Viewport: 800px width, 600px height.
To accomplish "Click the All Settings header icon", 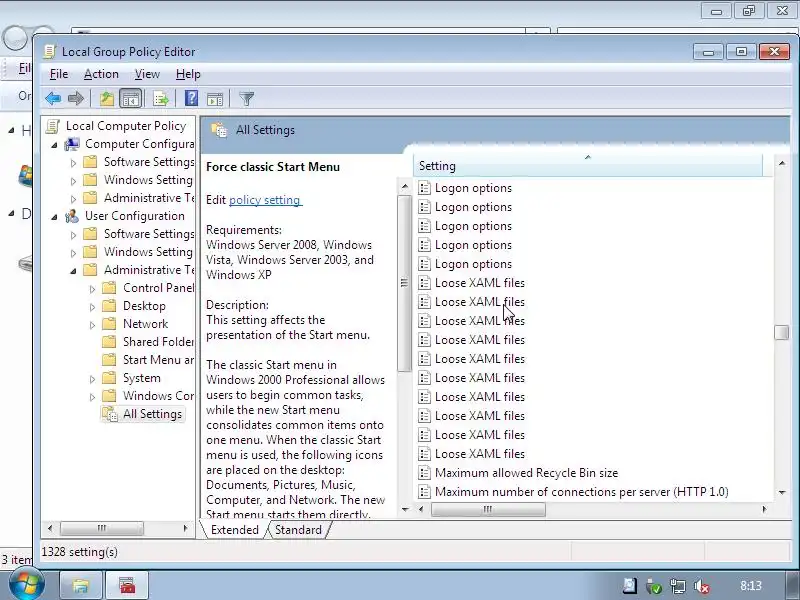I will point(219,130).
